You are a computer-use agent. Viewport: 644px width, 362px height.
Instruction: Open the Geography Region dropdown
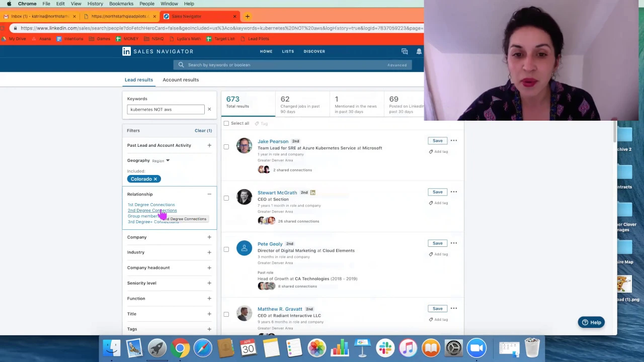pos(161,160)
